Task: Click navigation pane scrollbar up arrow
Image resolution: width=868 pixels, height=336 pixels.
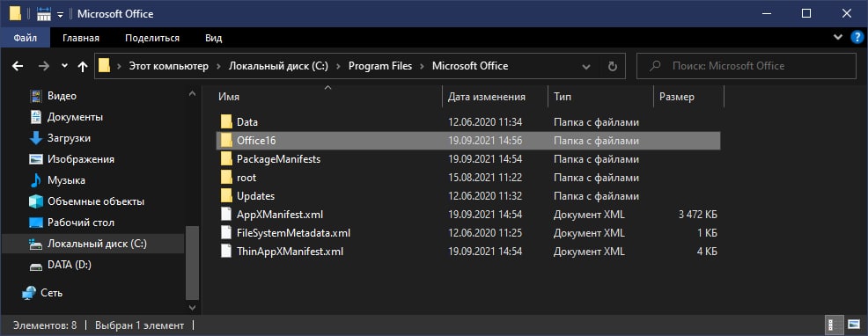Action: (192, 94)
